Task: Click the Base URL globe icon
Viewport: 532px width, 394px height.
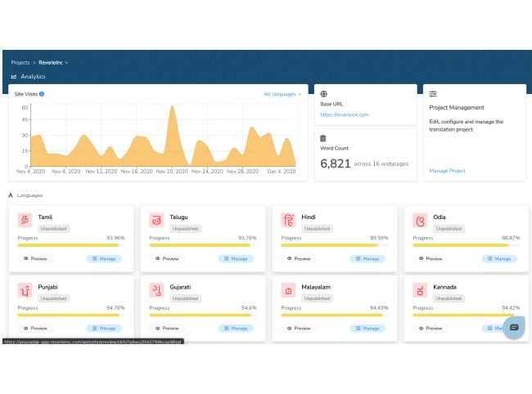Action: click(323, 94)
